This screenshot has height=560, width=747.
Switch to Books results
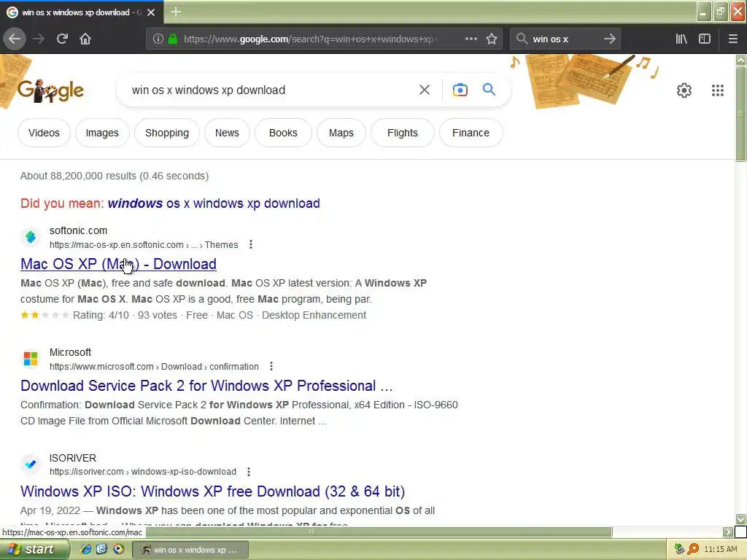[283, 133]
